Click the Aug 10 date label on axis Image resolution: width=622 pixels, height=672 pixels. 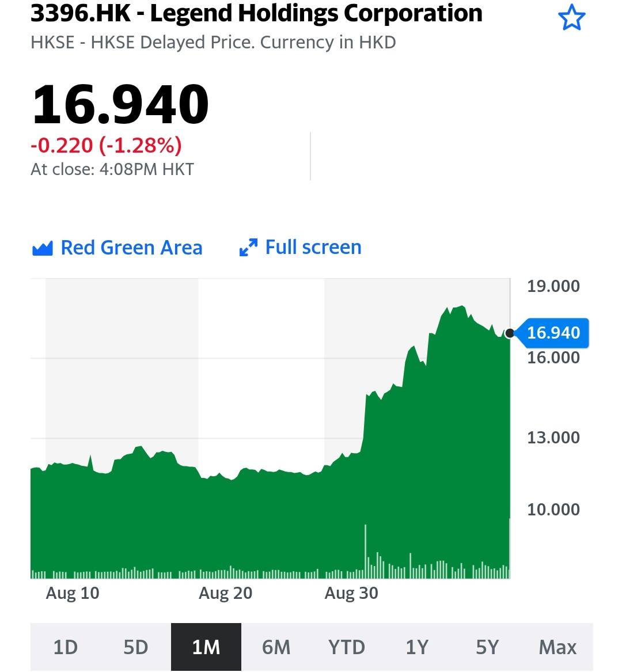(x=73, y=593)
